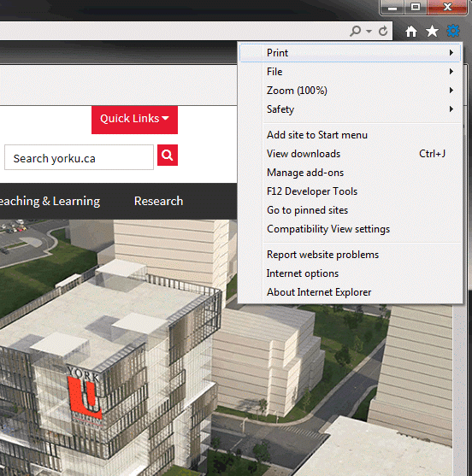Open the Print submenu
Screen dimensions: 472x476
(350, 53)
